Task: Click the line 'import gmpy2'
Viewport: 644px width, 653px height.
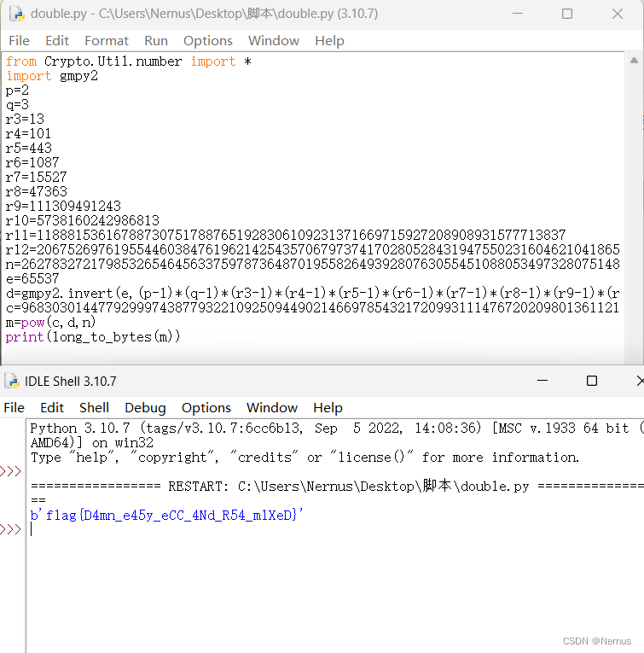Action: 52,76
